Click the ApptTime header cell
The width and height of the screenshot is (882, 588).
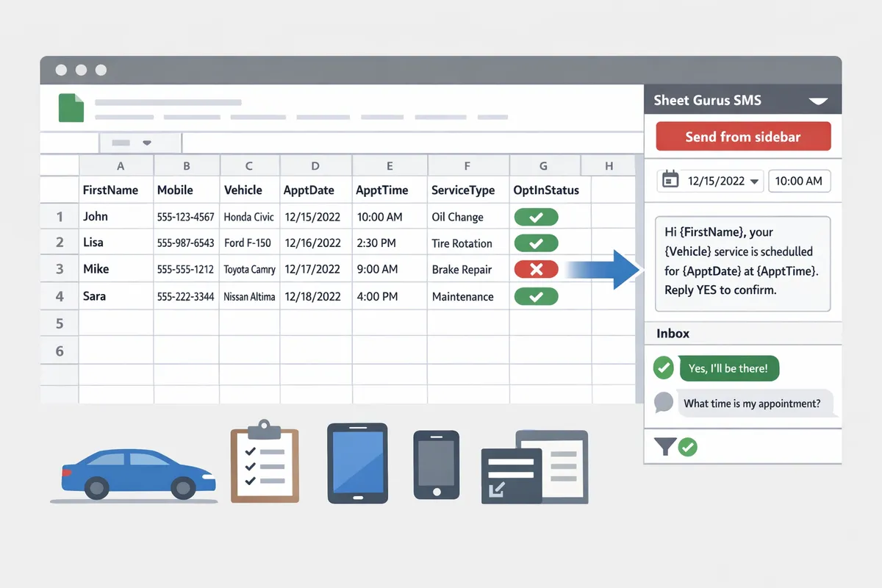[x=390, y=190]
